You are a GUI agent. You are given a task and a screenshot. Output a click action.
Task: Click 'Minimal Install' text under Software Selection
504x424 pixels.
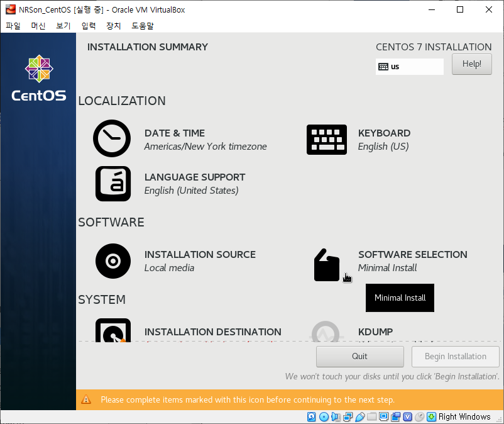tap(387, 267)
